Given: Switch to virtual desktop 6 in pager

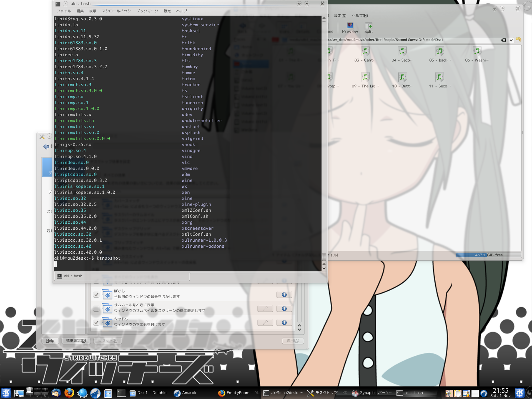Looking at the screenshot, I should pyautogui.click(x=45, y=395).
